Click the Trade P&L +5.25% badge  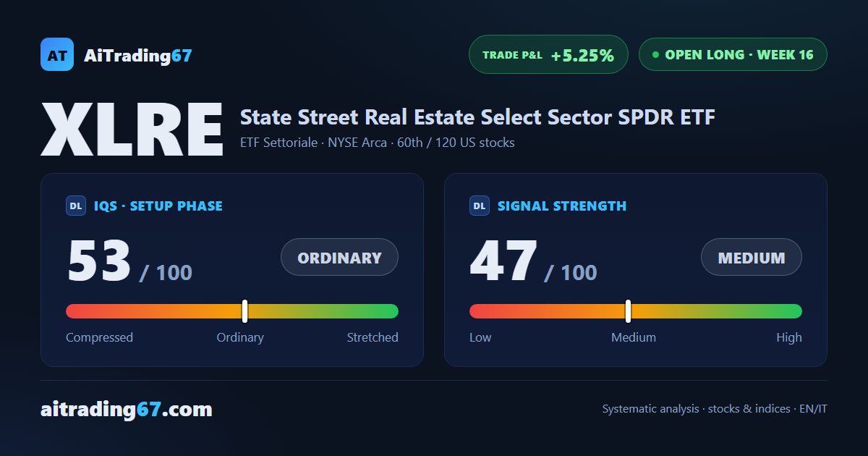tap(548, 54)
